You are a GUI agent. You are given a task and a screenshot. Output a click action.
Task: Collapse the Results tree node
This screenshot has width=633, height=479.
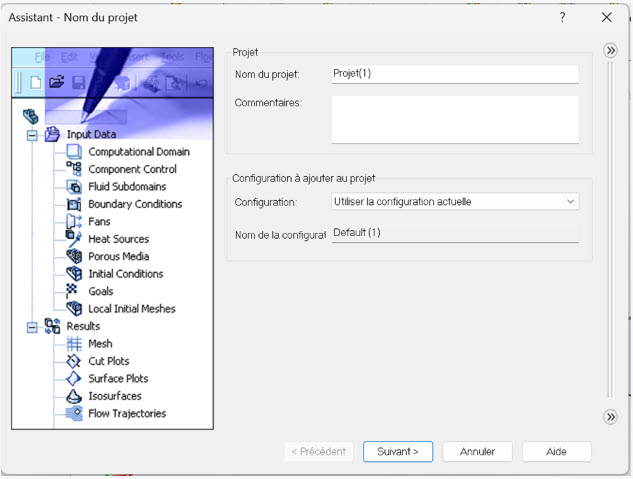[x=31, y=326]
